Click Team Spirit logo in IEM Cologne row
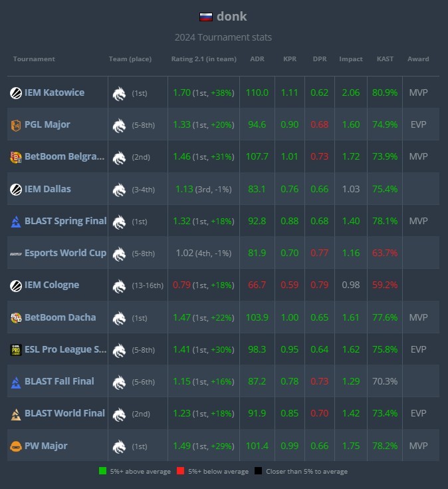448x489 pixels. [x=119, y=286]
